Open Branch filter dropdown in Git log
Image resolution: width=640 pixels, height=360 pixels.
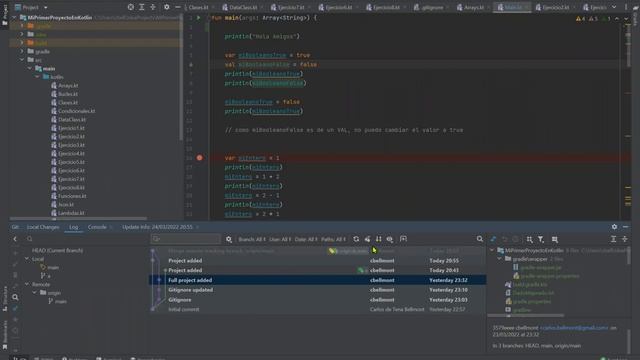click(252, 239)
